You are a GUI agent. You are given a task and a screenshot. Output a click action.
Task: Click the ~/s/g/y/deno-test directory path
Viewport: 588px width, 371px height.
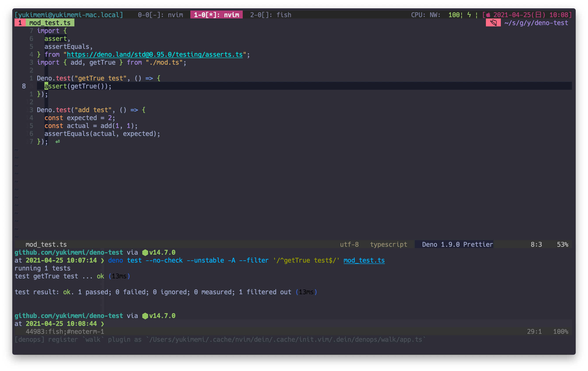tap(536, 23)
